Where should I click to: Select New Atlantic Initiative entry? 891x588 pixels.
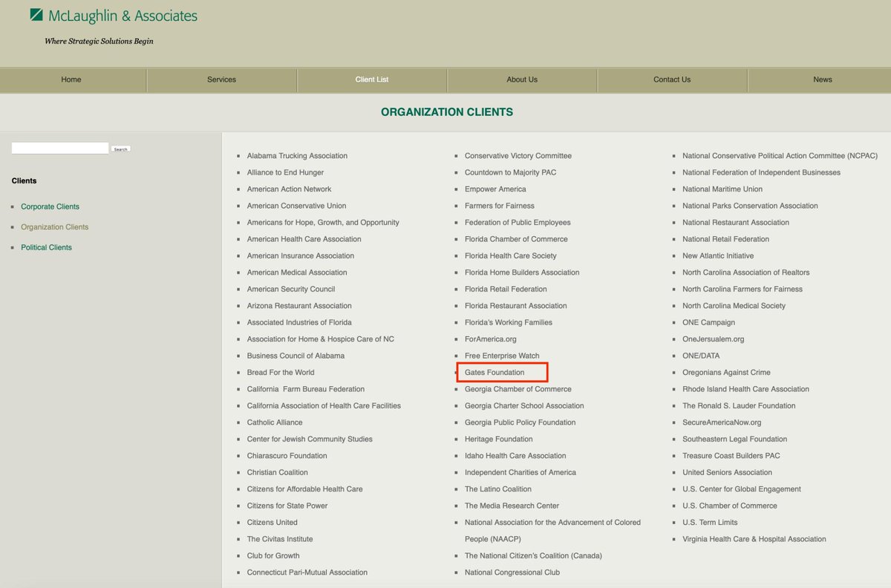[x=718, y=256]
